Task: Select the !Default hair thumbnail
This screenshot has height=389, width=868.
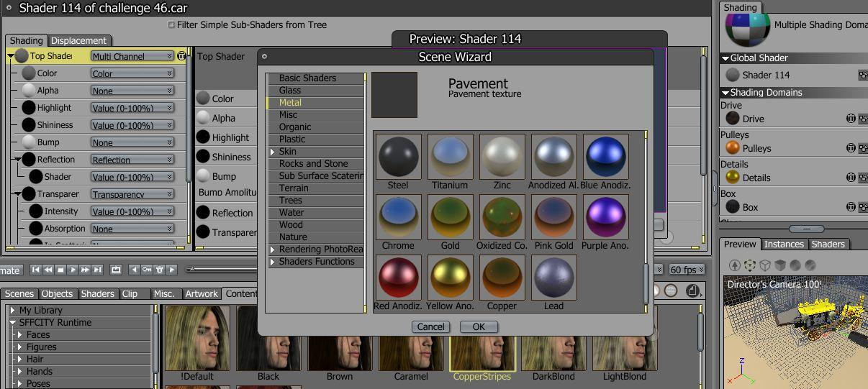Action: coord(197,338)
